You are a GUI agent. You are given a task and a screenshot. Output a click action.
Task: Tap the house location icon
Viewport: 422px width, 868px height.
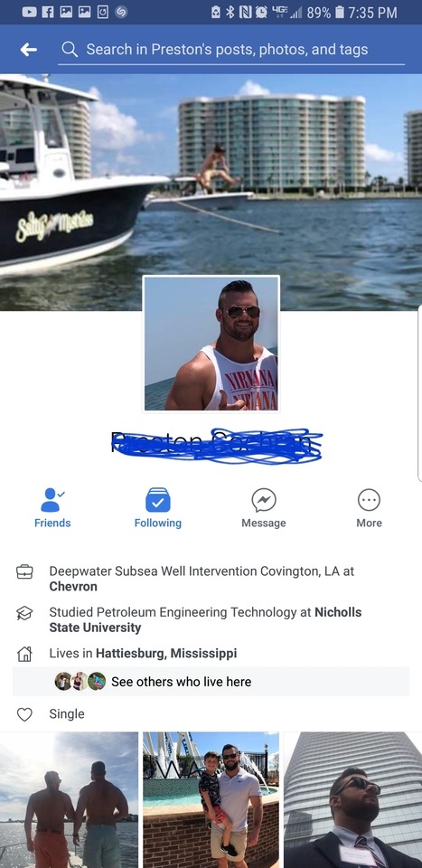pyautogui.click(x=24, y=654)
